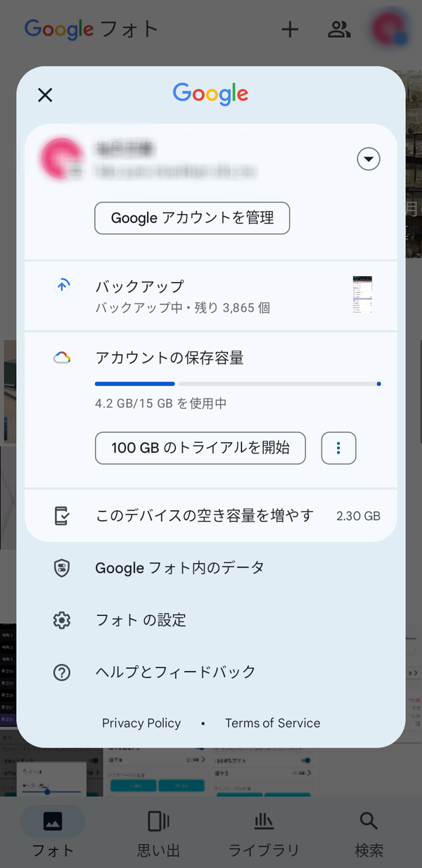This screenshot has width=422, height=868.
Task: Click Google アカウントを管理 button
Action: [192, 218]
